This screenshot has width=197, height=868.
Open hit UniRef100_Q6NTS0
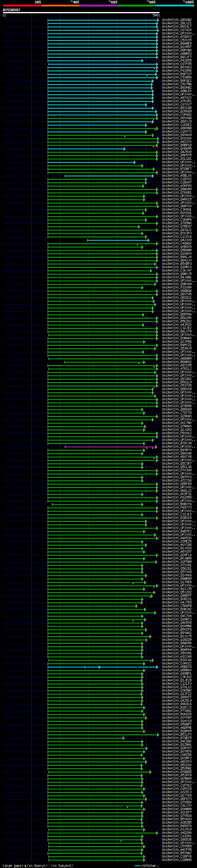tap(177, 206)
